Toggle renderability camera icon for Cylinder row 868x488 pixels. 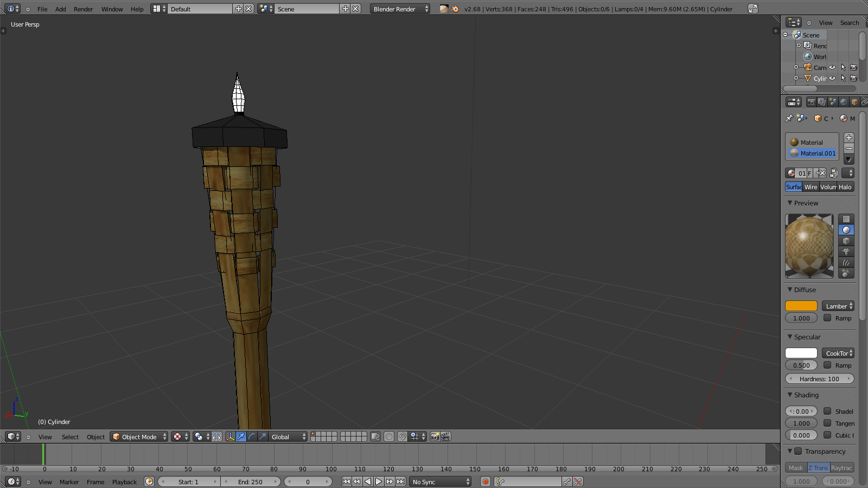tap(853, 79)
